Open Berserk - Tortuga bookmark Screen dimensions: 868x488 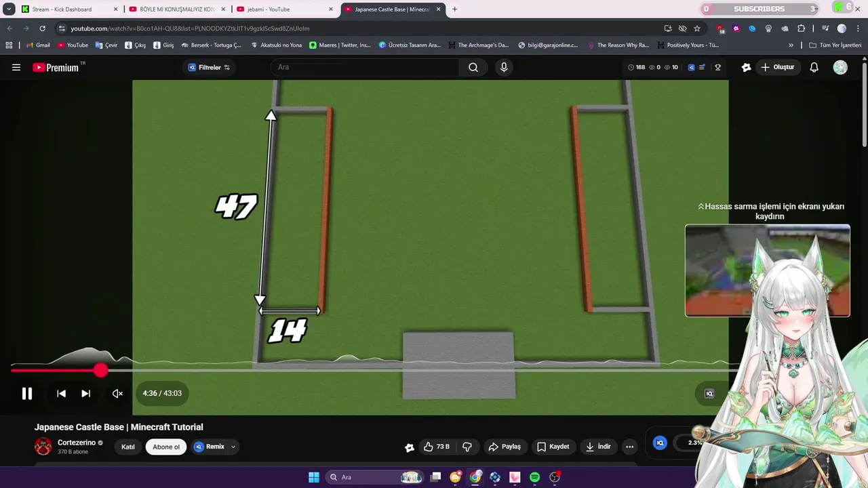(x=210, y=45)
